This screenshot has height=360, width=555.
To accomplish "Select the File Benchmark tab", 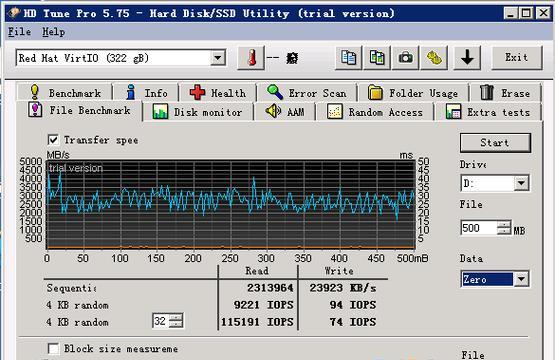I will (x=79, y=111).
